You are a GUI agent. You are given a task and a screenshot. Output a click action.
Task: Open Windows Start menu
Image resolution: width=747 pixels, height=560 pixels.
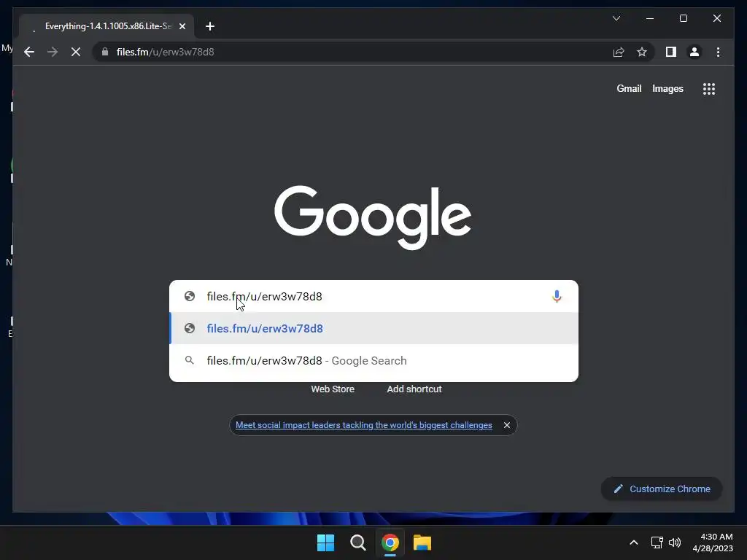(x=326, y=542)
